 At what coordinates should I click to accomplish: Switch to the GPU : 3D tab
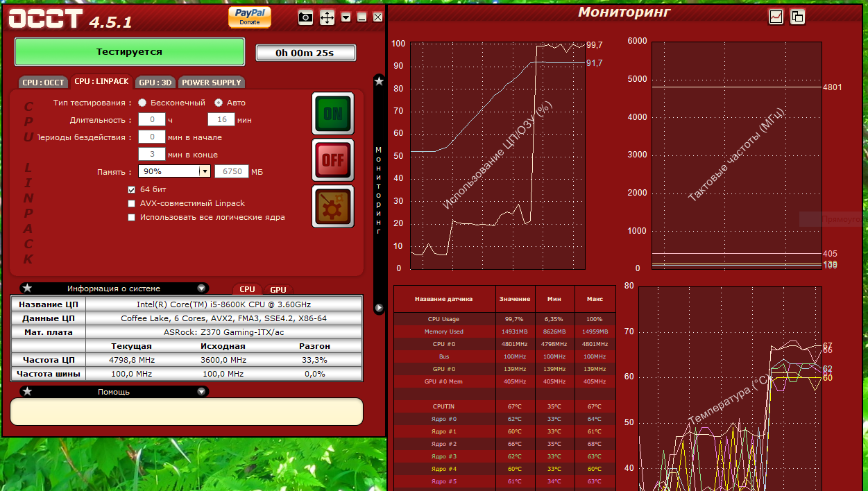[155, 82]
